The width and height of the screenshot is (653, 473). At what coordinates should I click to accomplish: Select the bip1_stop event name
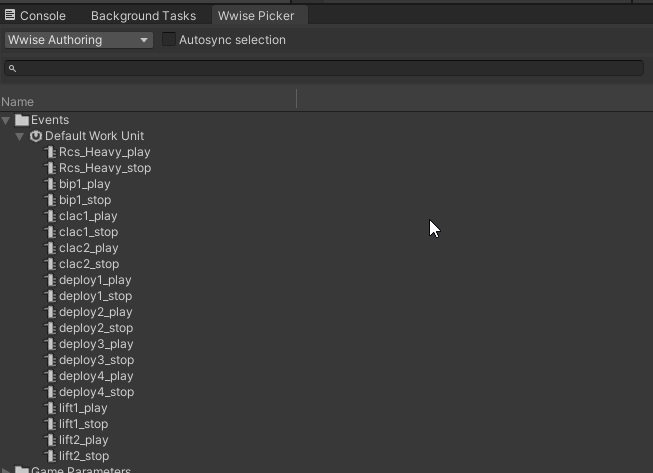85,200
